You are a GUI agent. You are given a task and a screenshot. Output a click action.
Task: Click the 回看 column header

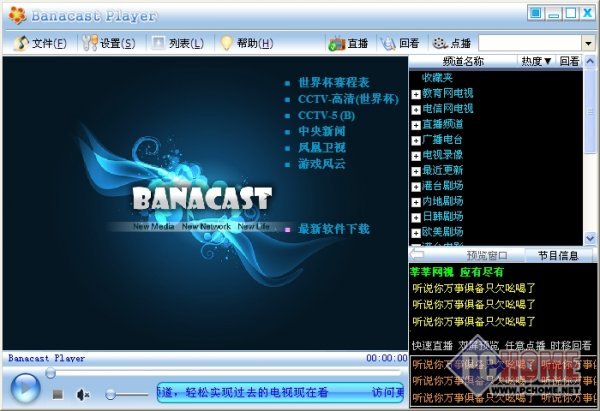569,61
